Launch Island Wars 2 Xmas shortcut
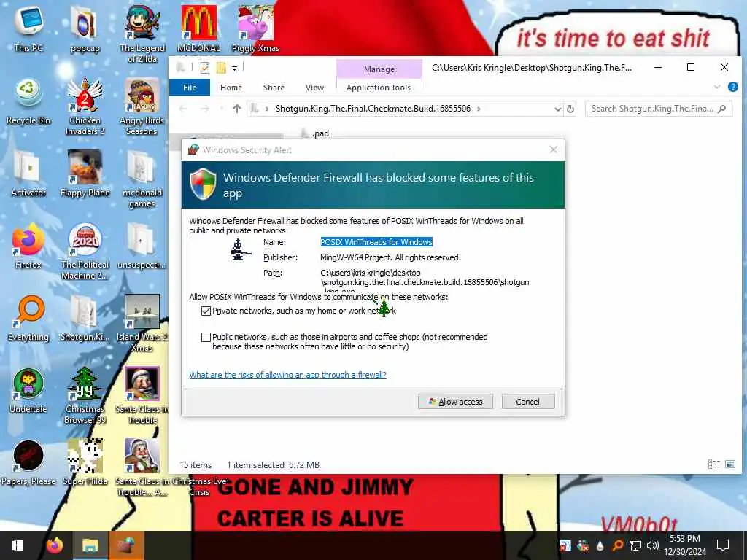 [x=142, y=323]
